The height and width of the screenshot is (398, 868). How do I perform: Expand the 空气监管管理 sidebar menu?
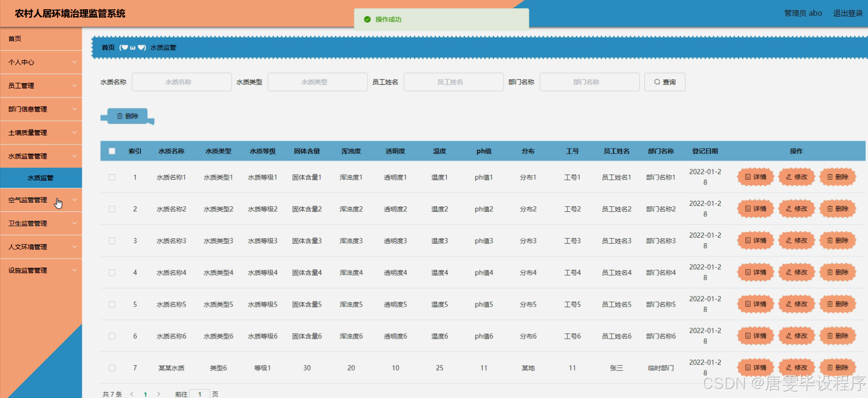pyautogui.click(x=41, y=200)
